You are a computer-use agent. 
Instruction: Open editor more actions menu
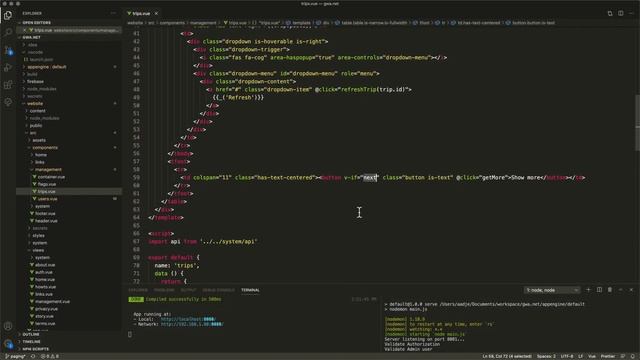click(631, 13)
